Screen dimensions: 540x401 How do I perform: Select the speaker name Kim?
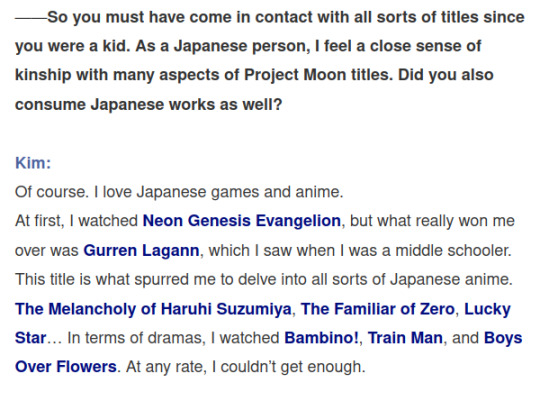click(33, 163)
